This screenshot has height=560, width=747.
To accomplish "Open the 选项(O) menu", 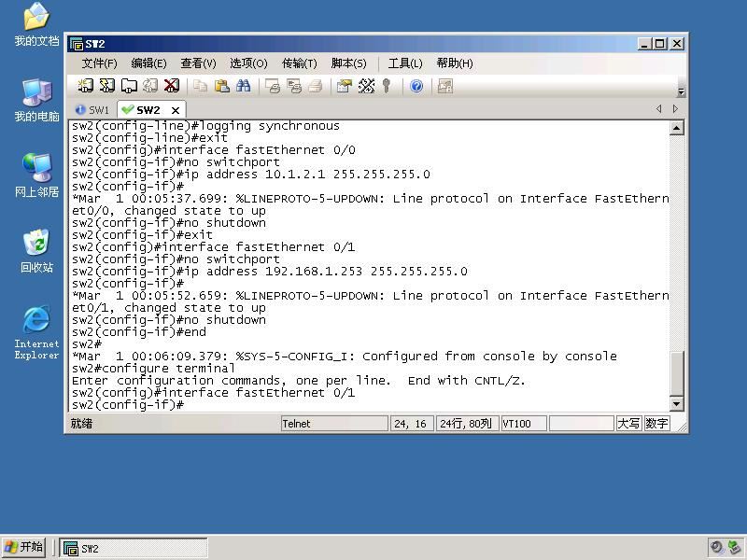I will click(248, 63).
